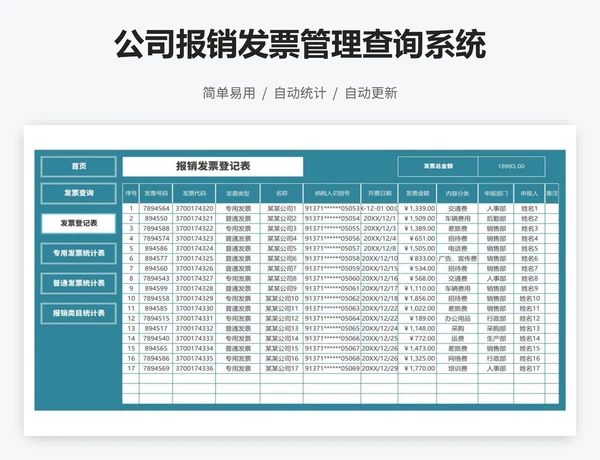Select amount cell ¥1,389.00
The width and height of the screenshot is (600, 460).
pos(417,228)
